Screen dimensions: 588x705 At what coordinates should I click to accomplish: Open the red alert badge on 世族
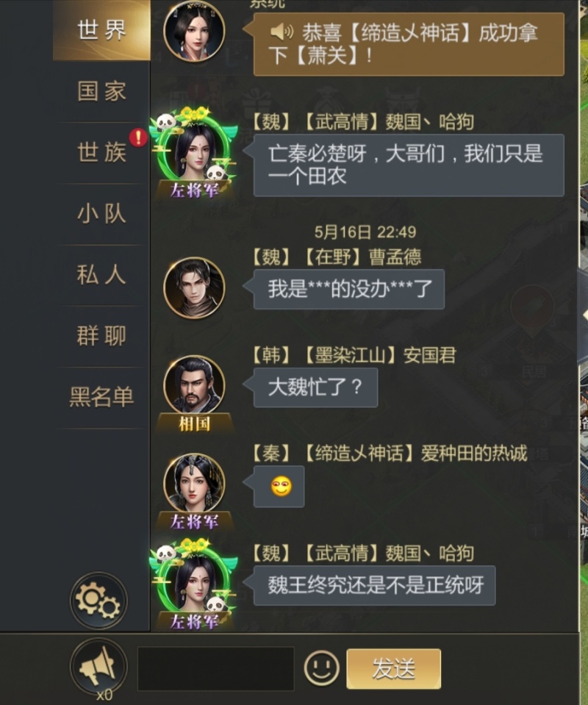click(138, 137)
